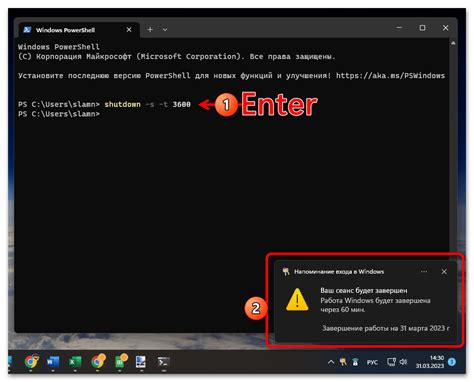Click the yellow warning triangle icon
Screen dimensions: 474x382
(x=297, y=300)
